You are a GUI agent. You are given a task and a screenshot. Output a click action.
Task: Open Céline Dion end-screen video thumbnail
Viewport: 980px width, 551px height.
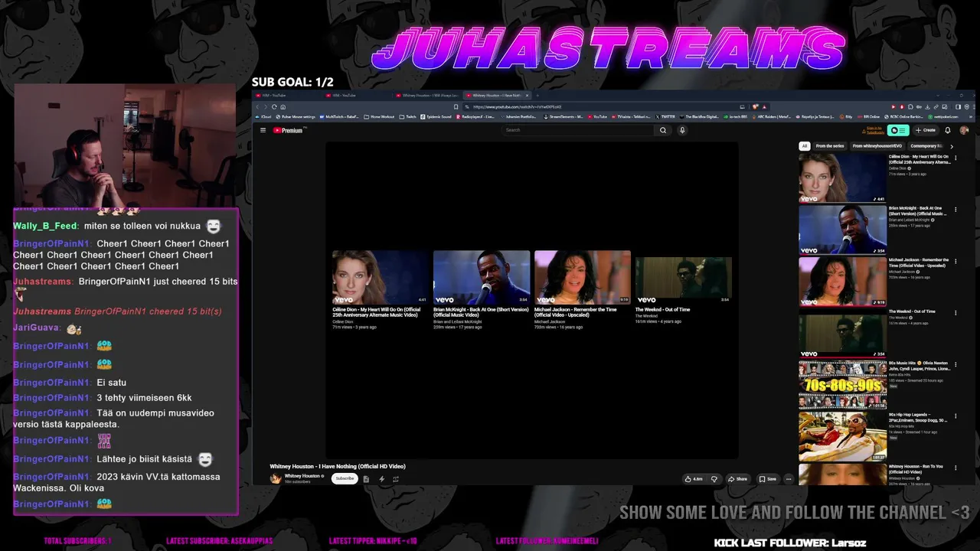(381, 277)
